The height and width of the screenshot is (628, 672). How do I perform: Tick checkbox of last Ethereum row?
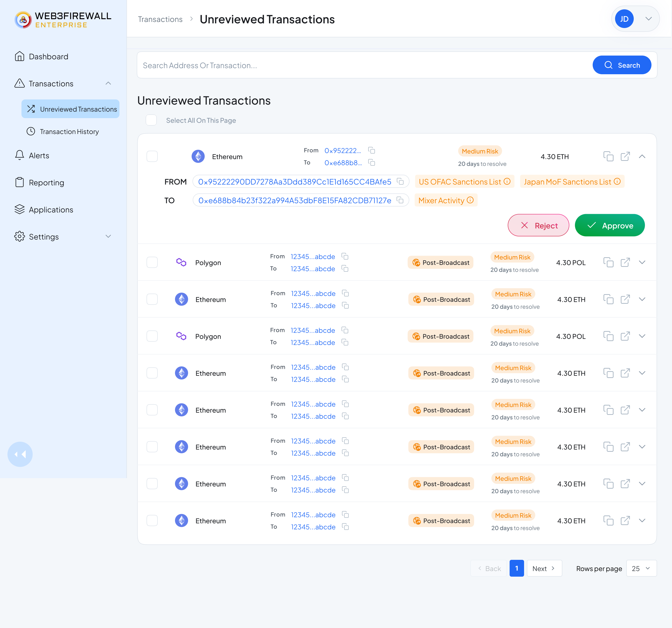[x=152, y=520]
